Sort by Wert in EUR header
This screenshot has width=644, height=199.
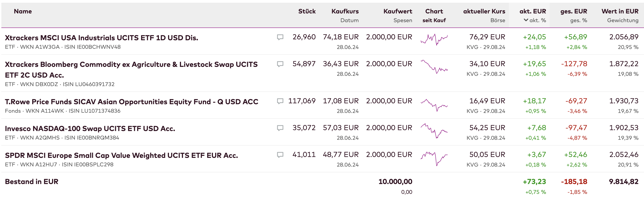click(620, 11)
